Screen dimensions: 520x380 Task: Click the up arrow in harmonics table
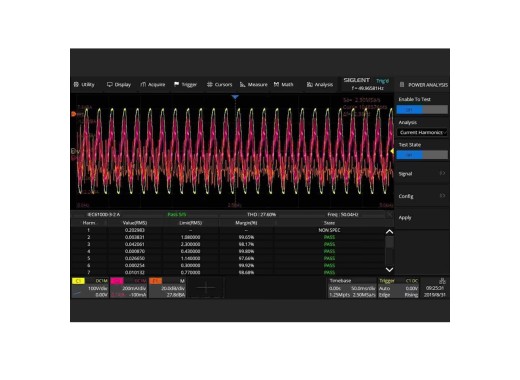(389, 232)
